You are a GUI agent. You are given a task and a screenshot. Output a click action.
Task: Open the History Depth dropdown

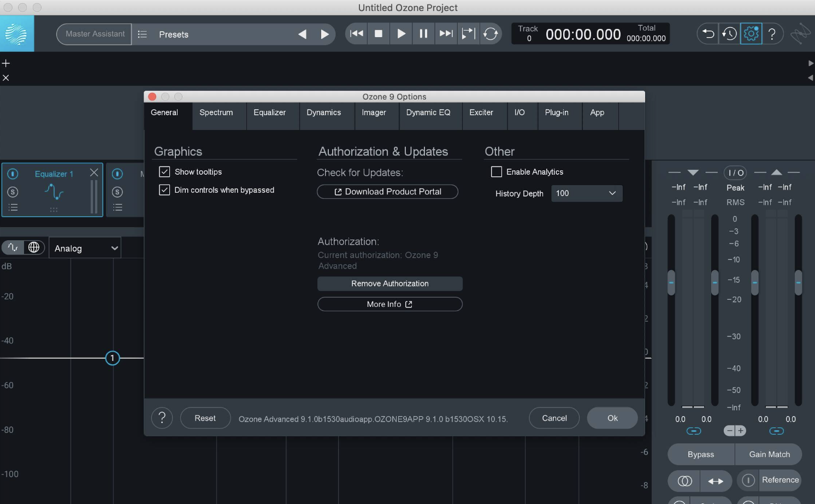pyautogui.click(x=587, y=193)
